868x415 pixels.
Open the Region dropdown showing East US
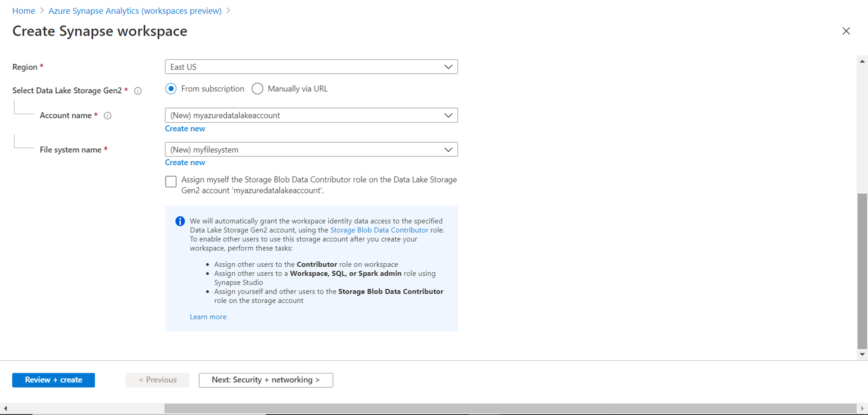click(x=311, y=67)
